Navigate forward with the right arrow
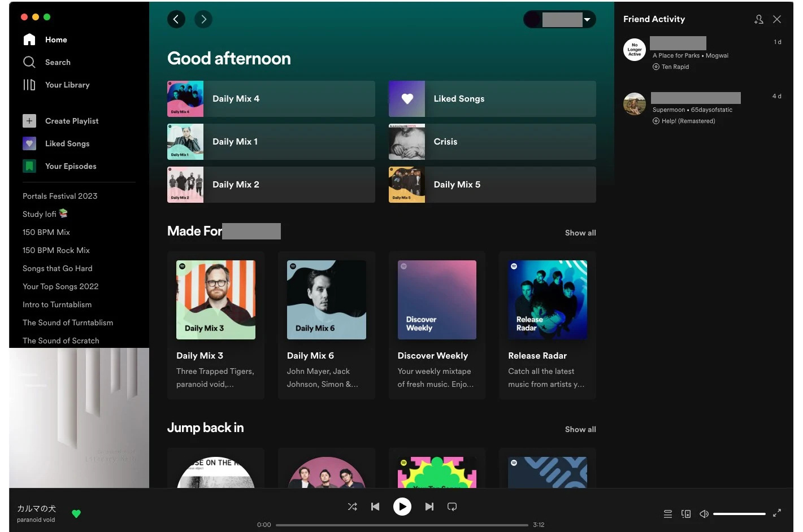 (x=203, y=19)
